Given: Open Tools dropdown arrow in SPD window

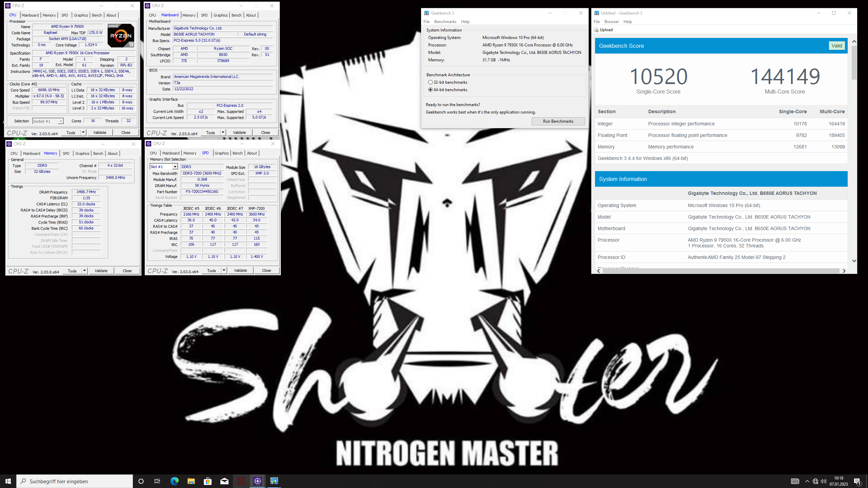Looking at the screenshot, I should 224,270.
